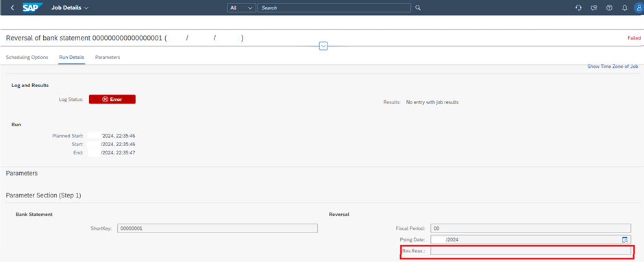644x262 pixels.
Task: Click 'No entry with job results' text
Action: coord(432,102)
